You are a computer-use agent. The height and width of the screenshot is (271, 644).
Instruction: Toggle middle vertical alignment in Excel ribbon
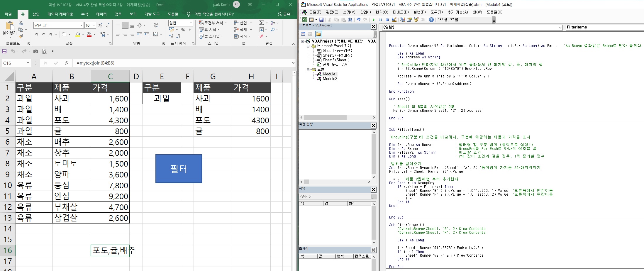pyautogui.click(x=125, y=26)
